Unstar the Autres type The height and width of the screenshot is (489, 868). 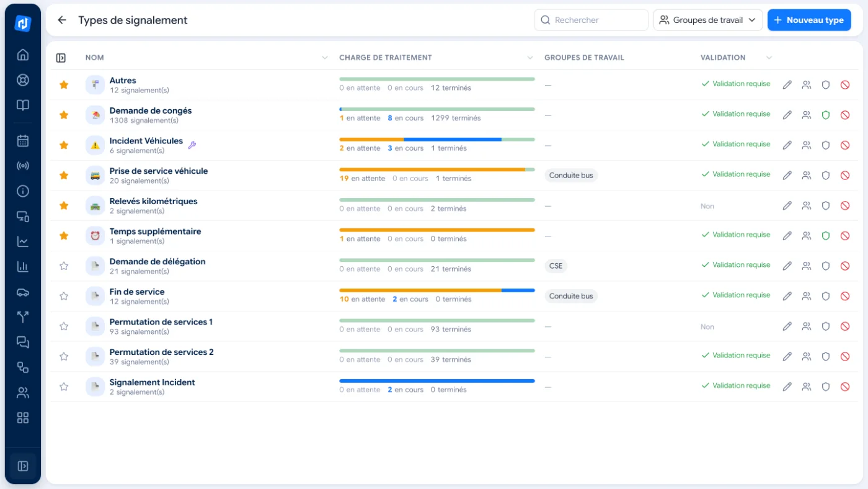coord(64,84)
